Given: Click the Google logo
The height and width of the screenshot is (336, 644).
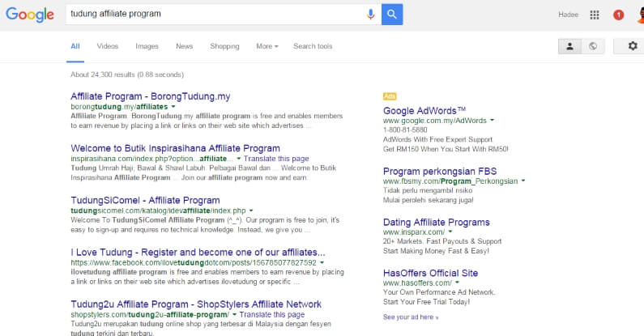Looking at the screenshot, I should pyautogui.click(x=30, y=15).
